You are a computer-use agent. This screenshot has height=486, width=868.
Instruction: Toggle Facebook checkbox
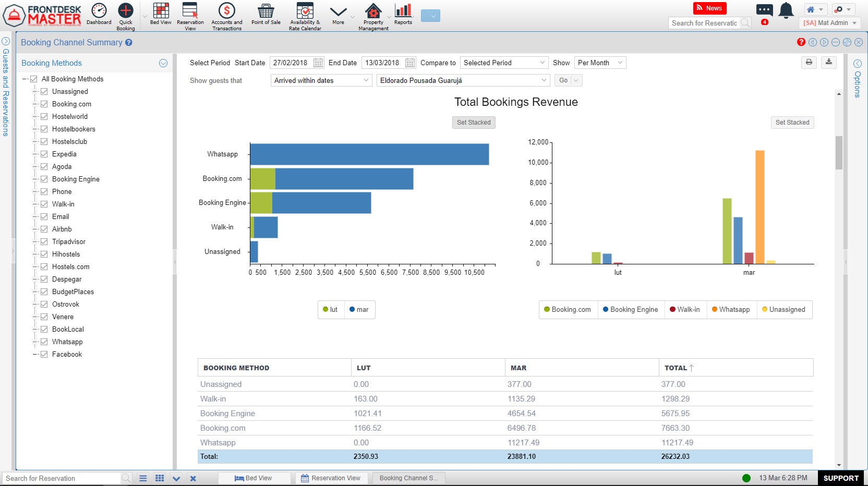click(x=44, y=354)
